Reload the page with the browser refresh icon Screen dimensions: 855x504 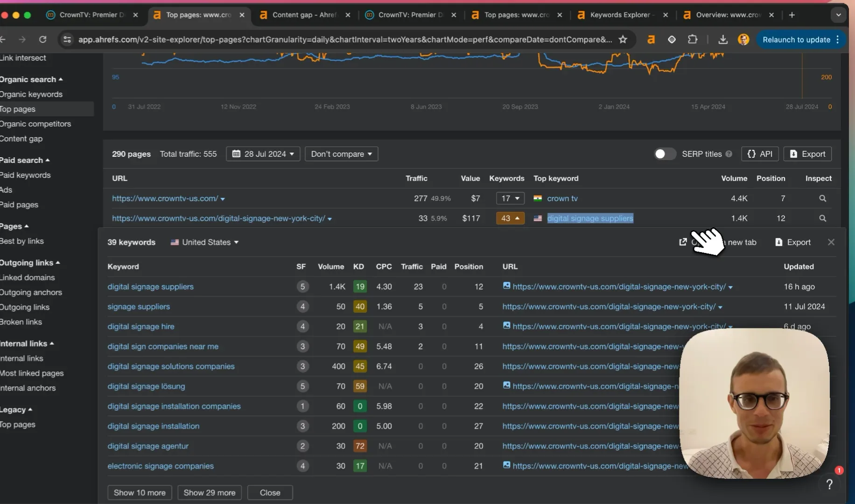click(42, 40)
